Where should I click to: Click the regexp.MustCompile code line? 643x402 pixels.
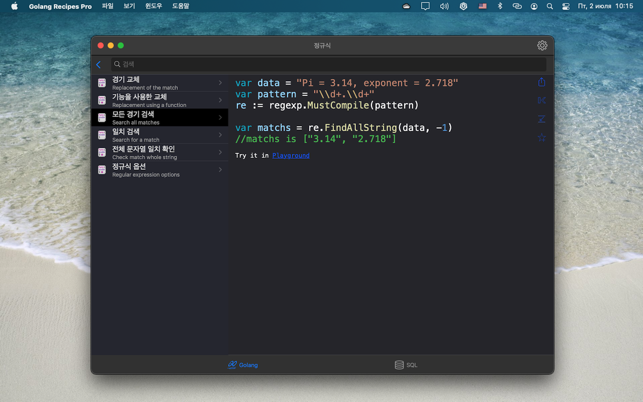pyautogui.click(x=327, y=105)
